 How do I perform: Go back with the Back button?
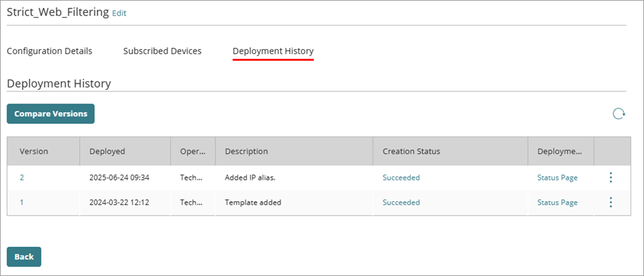coord(24,257)
